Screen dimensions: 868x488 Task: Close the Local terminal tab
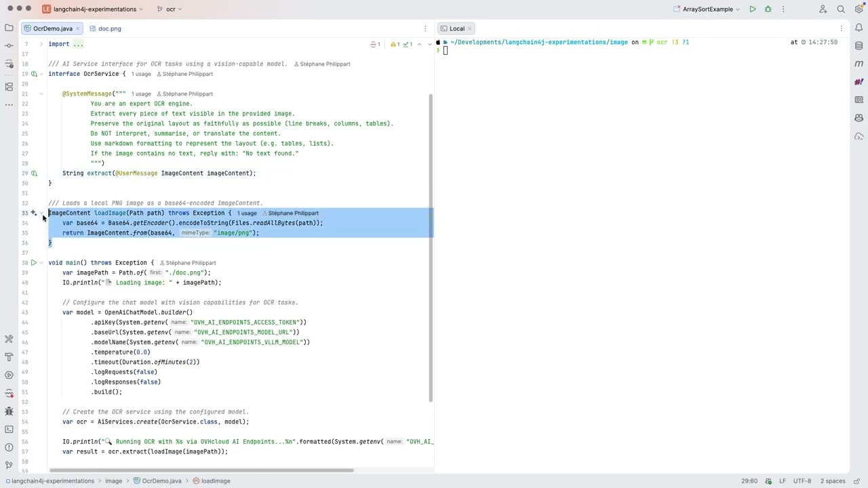(471, 28)
